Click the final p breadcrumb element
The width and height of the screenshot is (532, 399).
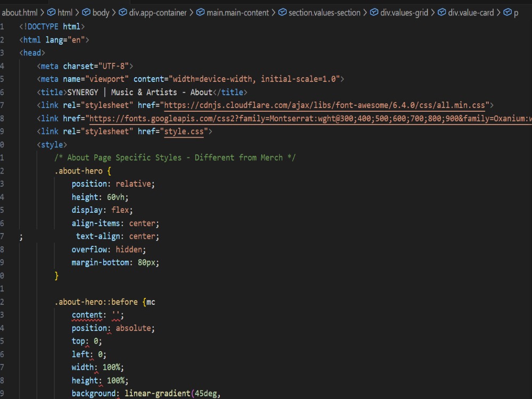[x=516, y=13]
